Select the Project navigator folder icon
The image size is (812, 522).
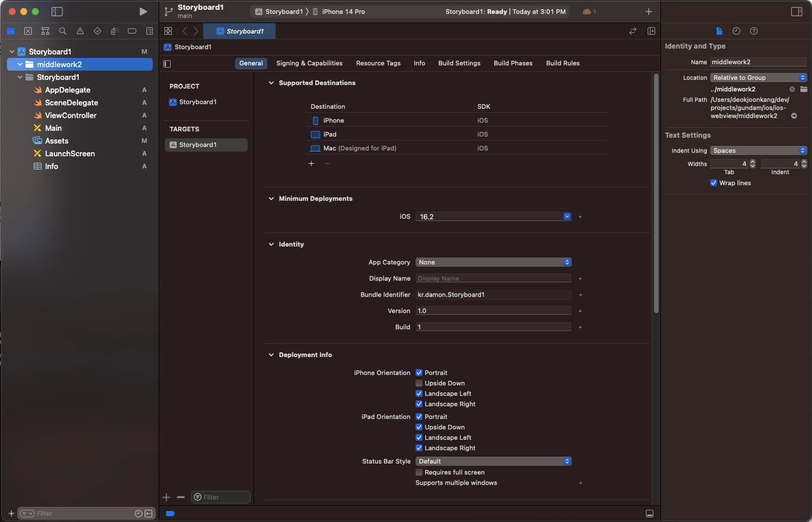[10, 31]
